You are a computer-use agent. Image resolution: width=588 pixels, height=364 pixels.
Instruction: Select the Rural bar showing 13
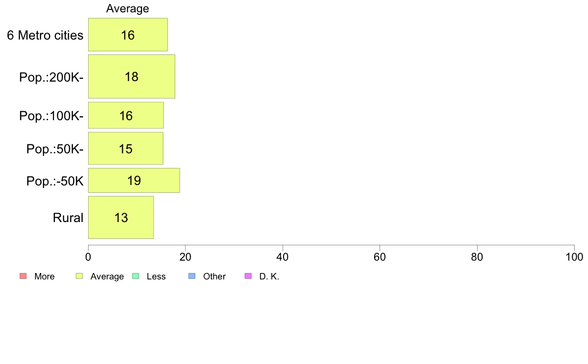(121, 218)
